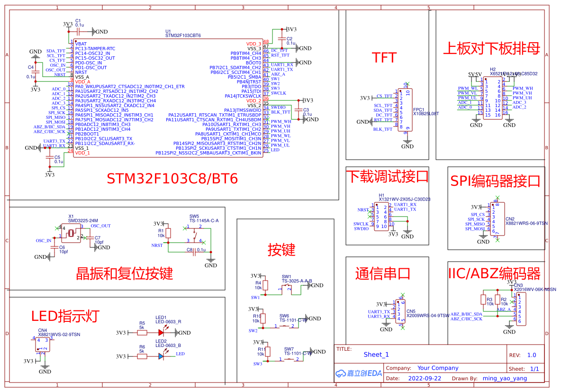The width and height of the screenshot is (561, 392).
Task: Pick the C3 0.1u capacitor at VDD_2
Action: tap(299, 110)
